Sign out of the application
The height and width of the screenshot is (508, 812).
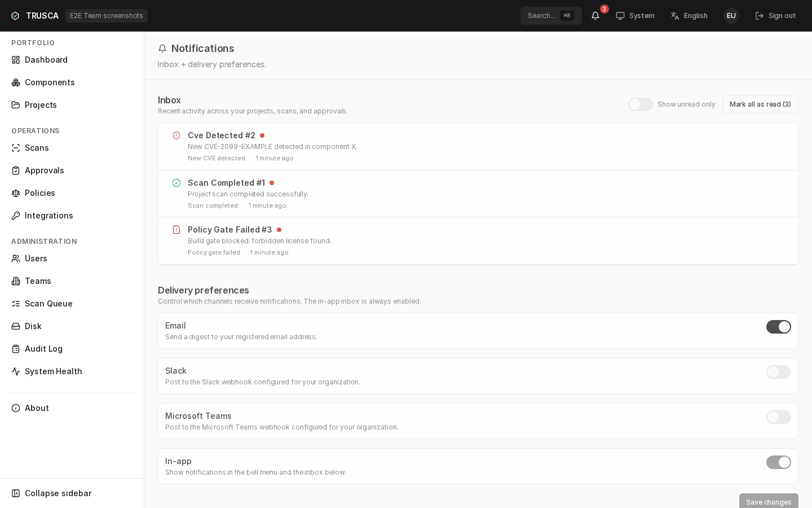click(x=775, y=16)
